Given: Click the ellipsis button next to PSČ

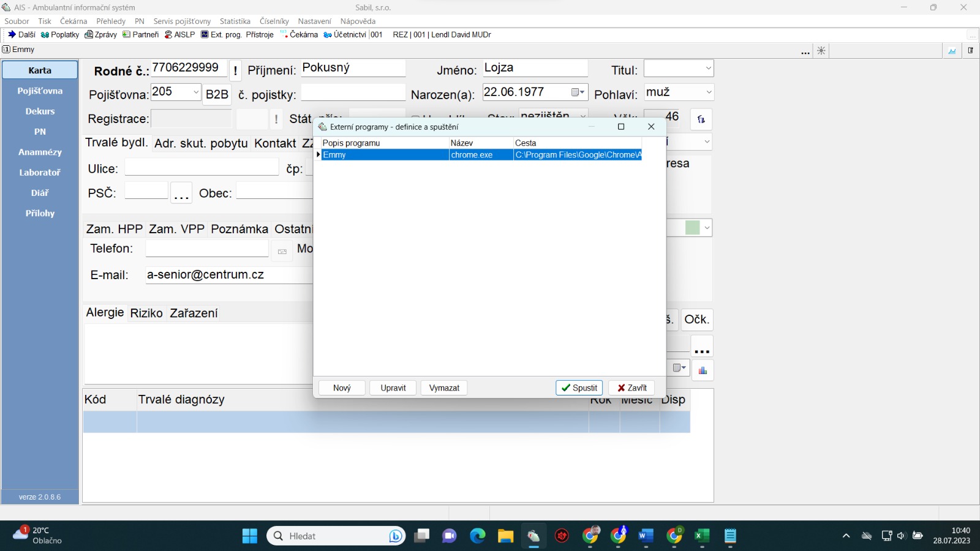Looking at the screenshot, I should click(181, 193).
